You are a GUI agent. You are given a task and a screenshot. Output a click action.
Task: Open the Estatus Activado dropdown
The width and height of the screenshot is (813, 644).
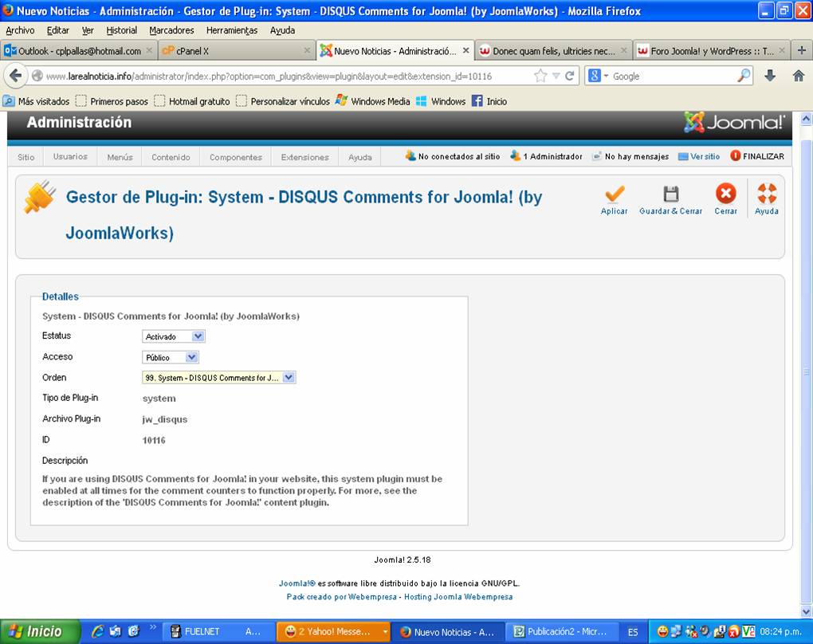click(174, 336)
